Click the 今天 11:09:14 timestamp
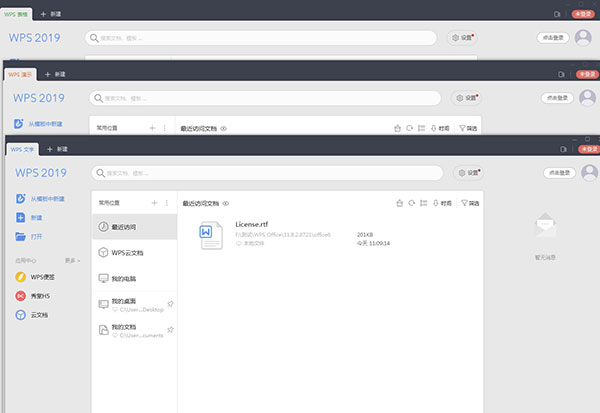Viewport: 600px width, 413px height. coord(373,243)
